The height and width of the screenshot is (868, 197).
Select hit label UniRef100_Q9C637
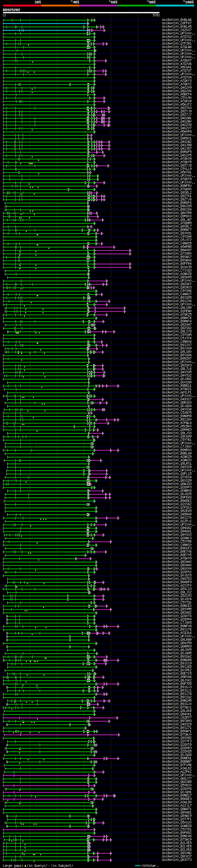coord(177,856)
